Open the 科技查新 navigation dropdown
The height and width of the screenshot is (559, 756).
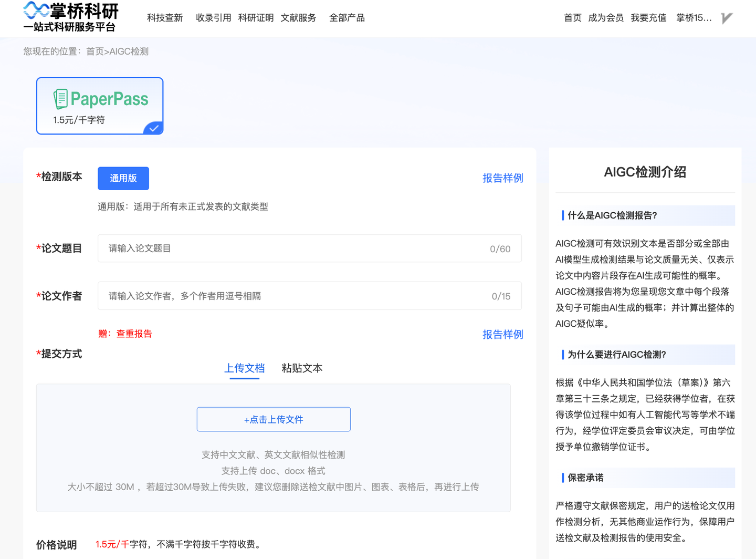164,17
